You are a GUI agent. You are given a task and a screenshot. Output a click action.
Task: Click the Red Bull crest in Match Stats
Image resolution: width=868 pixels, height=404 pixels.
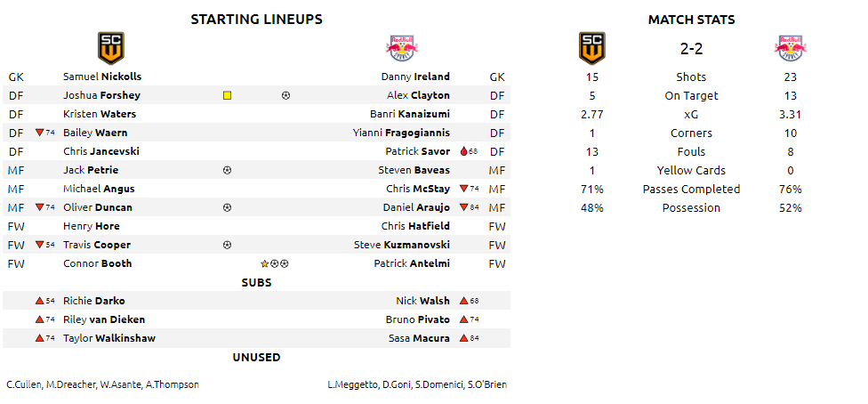tap(790, 48)
